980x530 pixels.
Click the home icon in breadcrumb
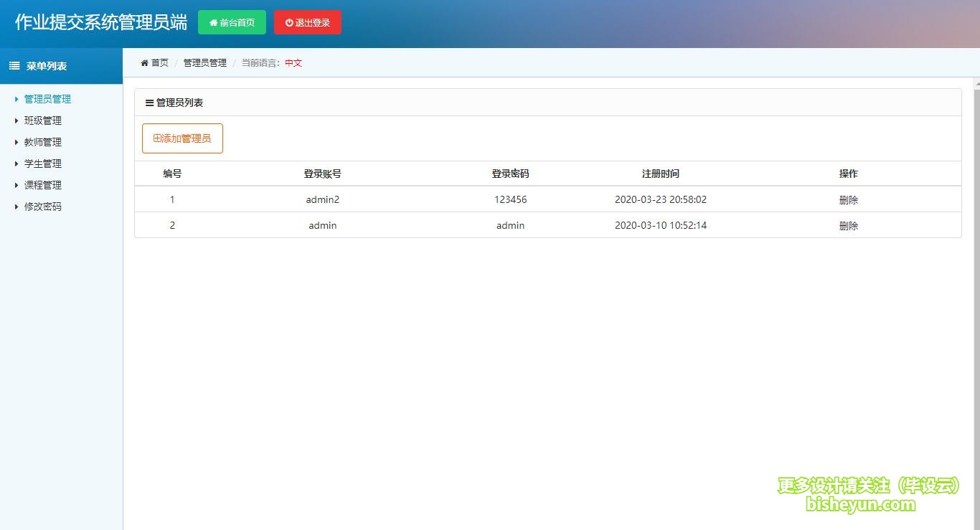(144, 63)
